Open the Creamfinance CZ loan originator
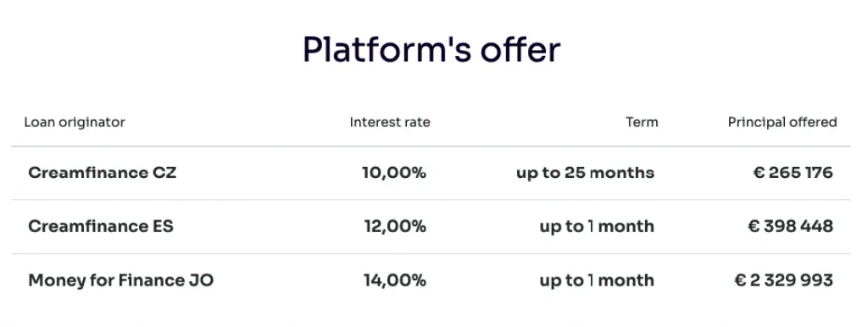Viewport: 868px width, 327px height. 103,173
